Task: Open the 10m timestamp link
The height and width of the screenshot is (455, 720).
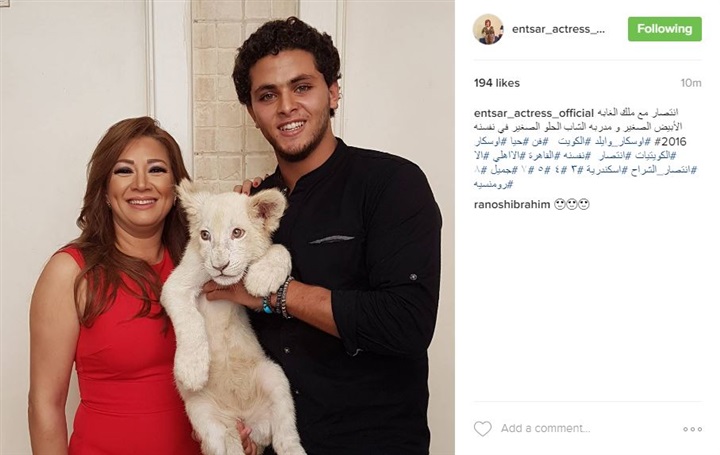Action: [691, 83]
